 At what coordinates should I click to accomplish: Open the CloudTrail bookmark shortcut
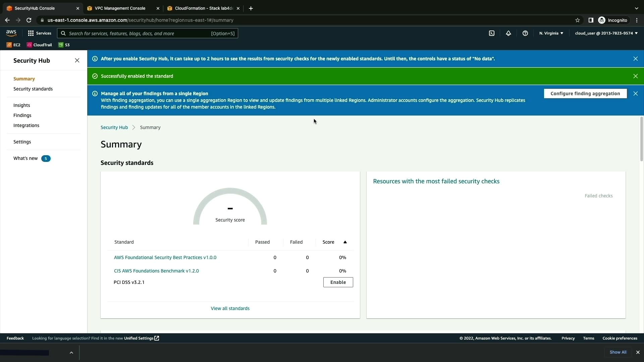(x=40, y=45)
